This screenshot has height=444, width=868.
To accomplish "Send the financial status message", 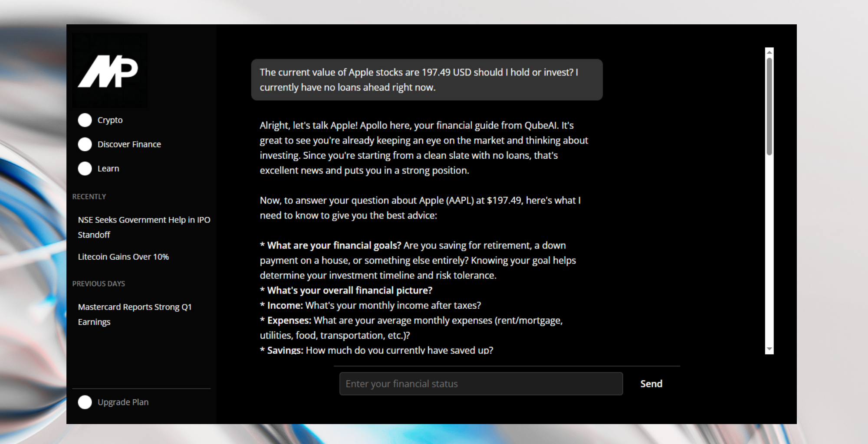I will pos(651,384).
